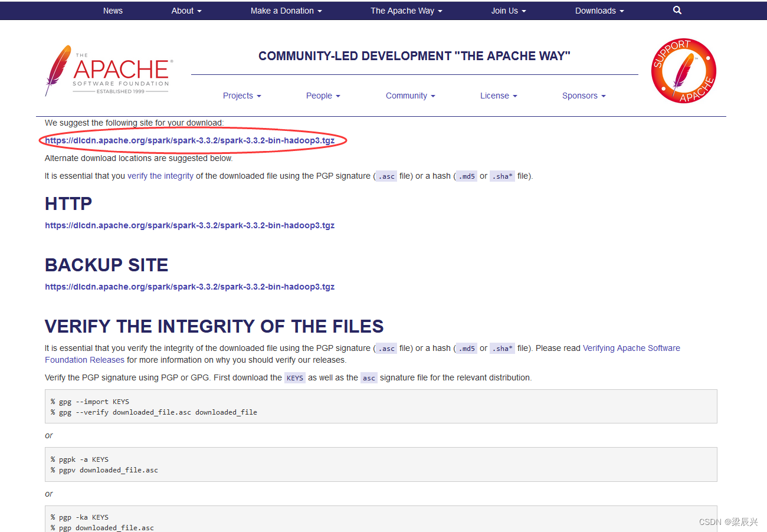The image size is (767, 532).
Task: Open the Projects dropdown
Action: pos(242,96)
